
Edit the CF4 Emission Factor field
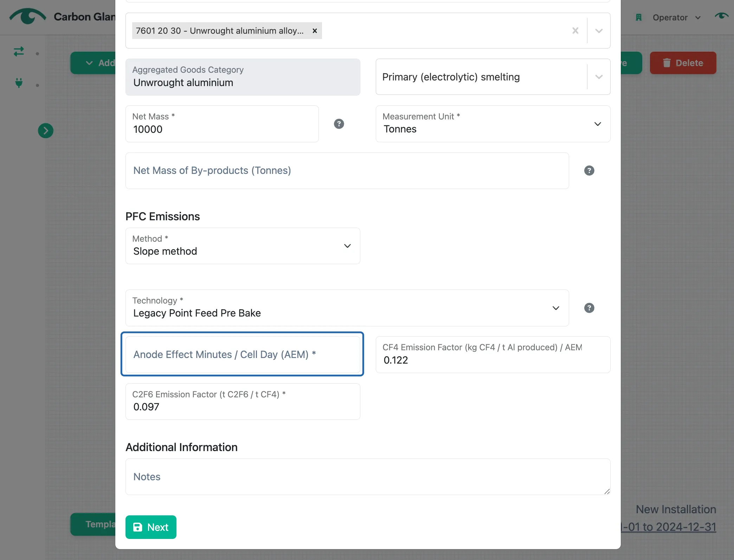click(493, 354)
